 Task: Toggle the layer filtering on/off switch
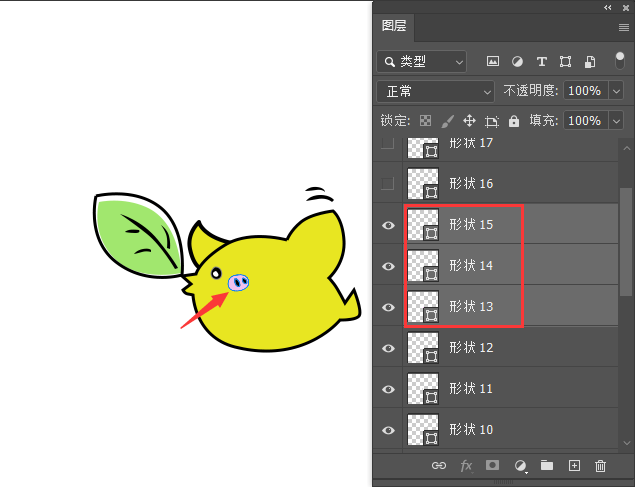tap(620, 61)
